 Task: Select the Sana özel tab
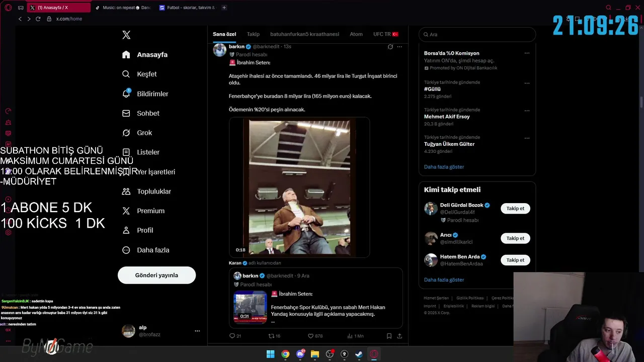224,34
